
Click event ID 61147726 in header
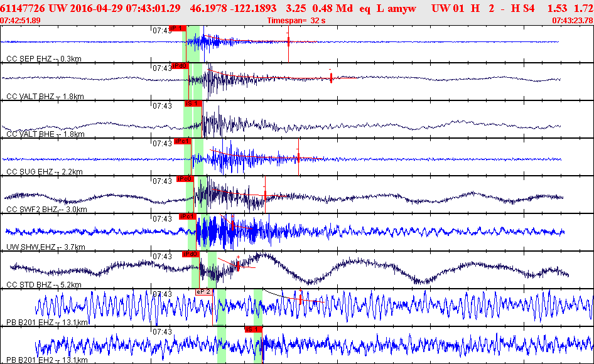click(23, 8)
